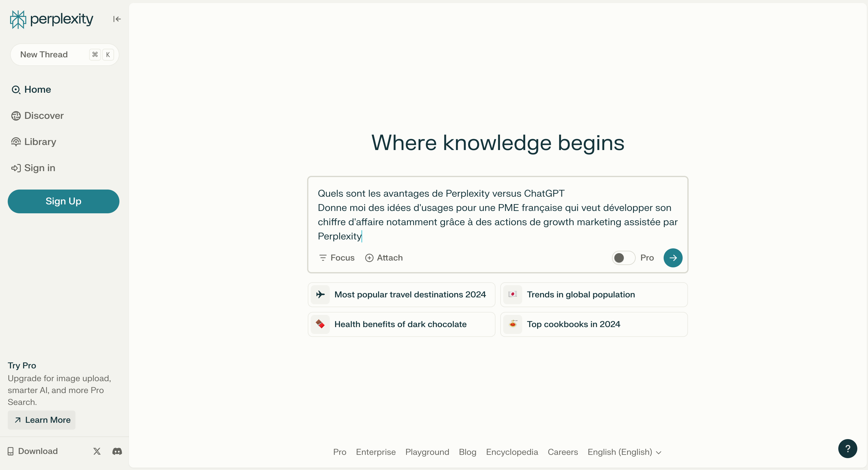Open the Playground footer link
This screenshot has height=470, width=868.
click(x=427, y=452)
